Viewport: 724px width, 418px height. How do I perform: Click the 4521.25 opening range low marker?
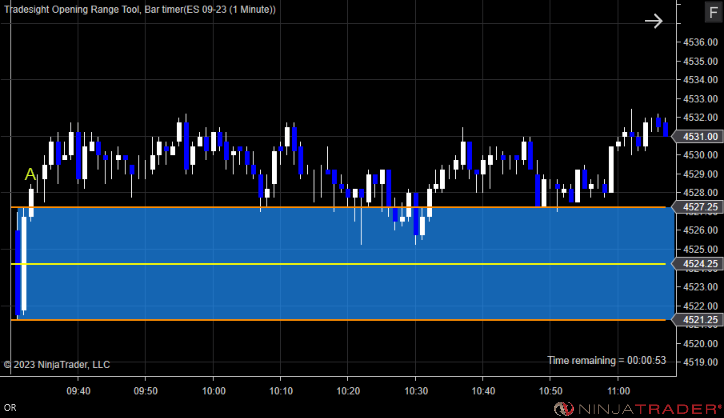pyautogui.click(x=697, y=320)
